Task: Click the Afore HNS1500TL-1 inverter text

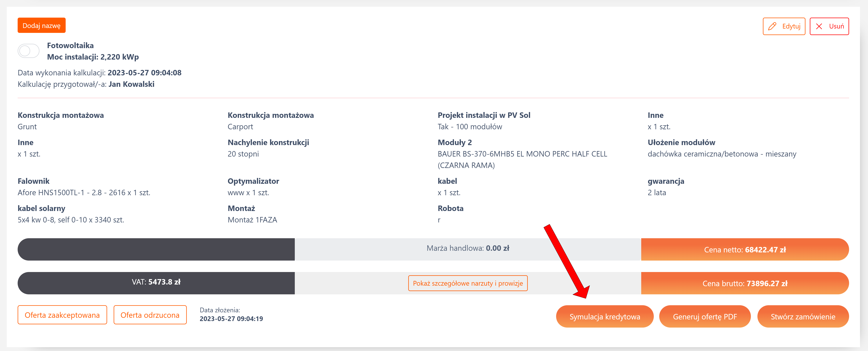Action: coord(84,192)
